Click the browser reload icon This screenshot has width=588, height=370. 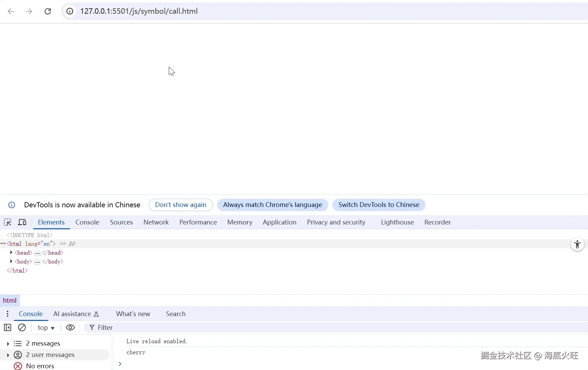click(x=48, y=11)
